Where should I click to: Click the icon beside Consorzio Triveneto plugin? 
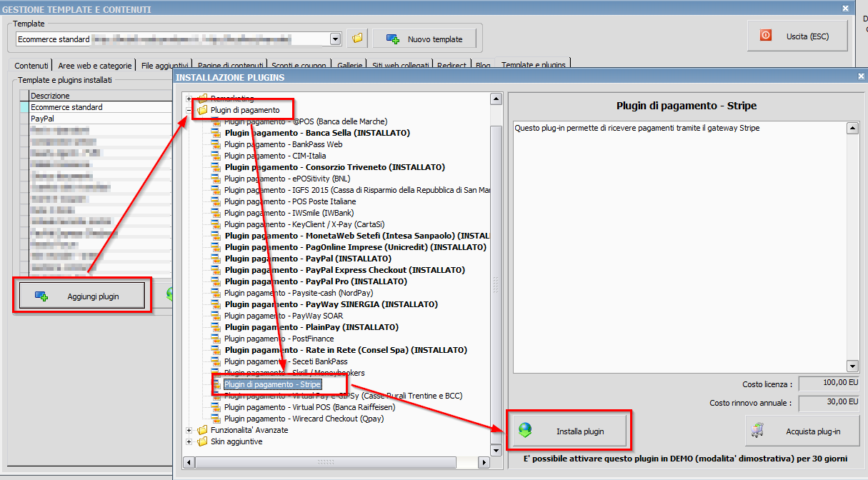click(x=216, y=167)
